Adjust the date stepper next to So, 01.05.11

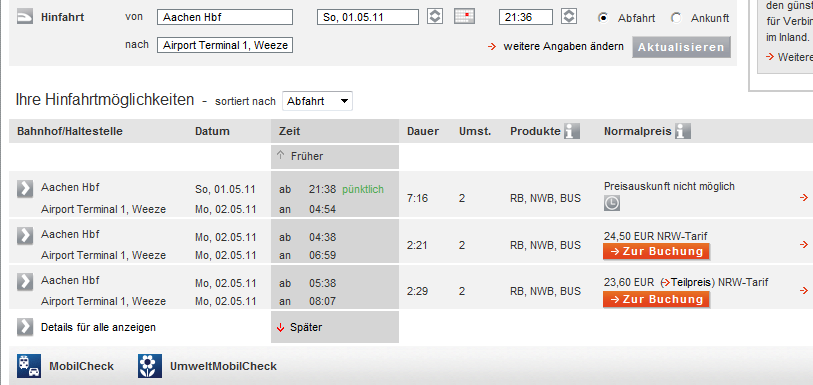click(435, 17)
